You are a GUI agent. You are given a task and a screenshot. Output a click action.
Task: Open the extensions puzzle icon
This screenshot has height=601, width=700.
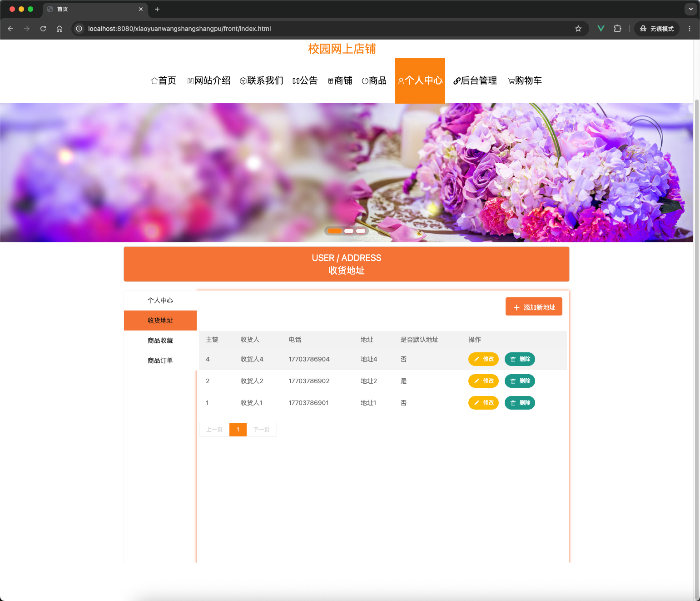[x=617, y=29]
